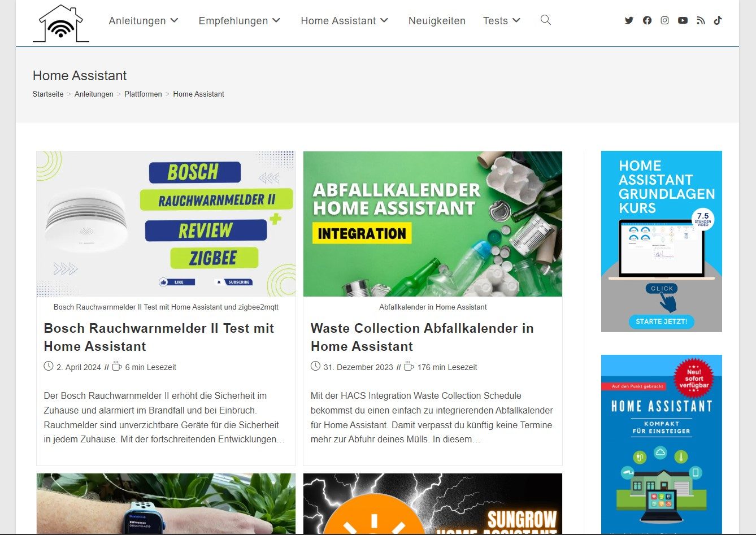This screenshot has height=535, width=756.
Task: Visit the Instagram profile icon
Action: tap(664, 20)
